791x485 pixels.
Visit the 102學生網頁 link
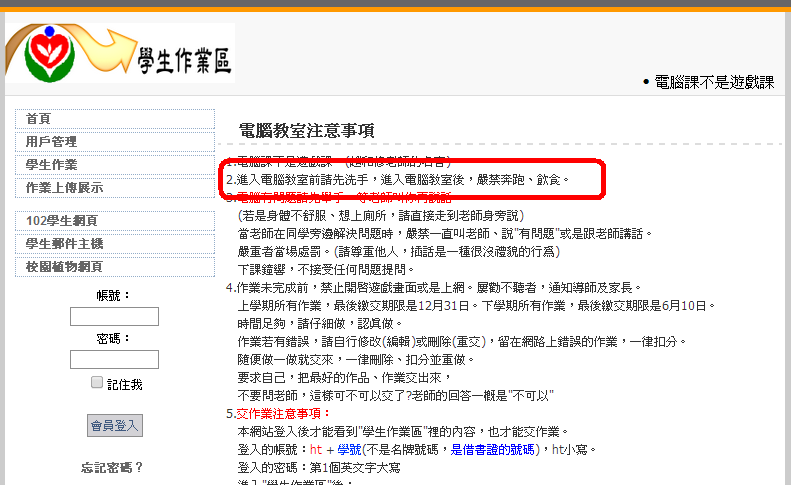click(x=61, y=220)
